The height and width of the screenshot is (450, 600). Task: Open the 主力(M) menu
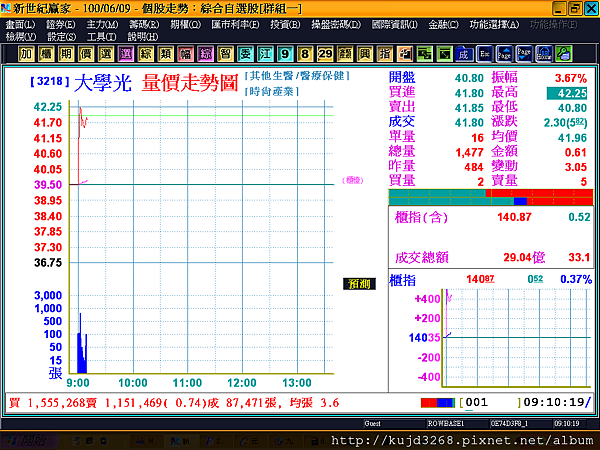(x=102, y=25)
